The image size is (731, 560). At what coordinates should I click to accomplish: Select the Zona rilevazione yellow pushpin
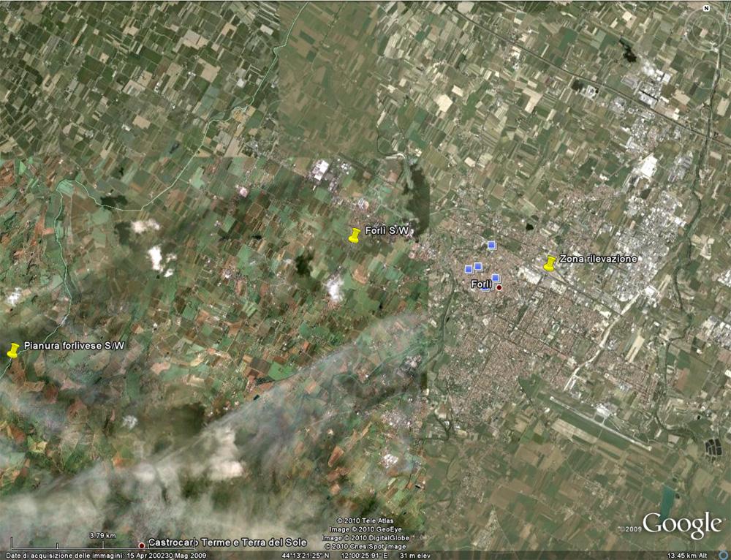click(550, 263)
